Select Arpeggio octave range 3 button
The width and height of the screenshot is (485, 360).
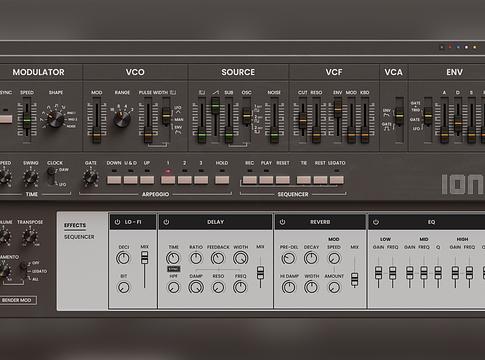tap(201, 180)
